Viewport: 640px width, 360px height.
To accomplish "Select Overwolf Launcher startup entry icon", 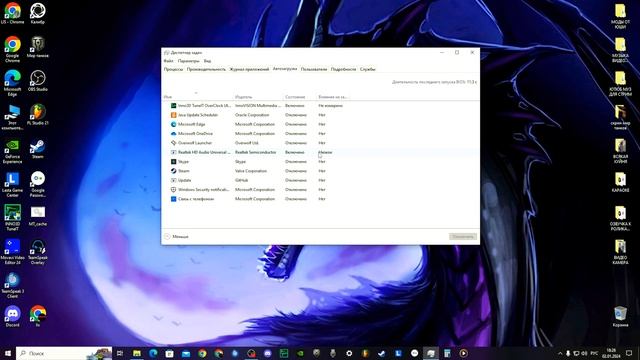I will 173,143.
